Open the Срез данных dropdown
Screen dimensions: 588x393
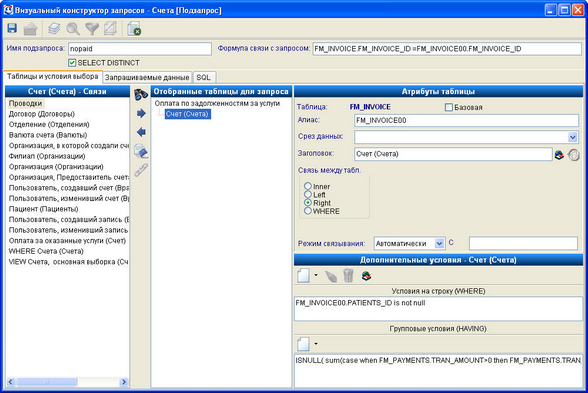(573, 137)
